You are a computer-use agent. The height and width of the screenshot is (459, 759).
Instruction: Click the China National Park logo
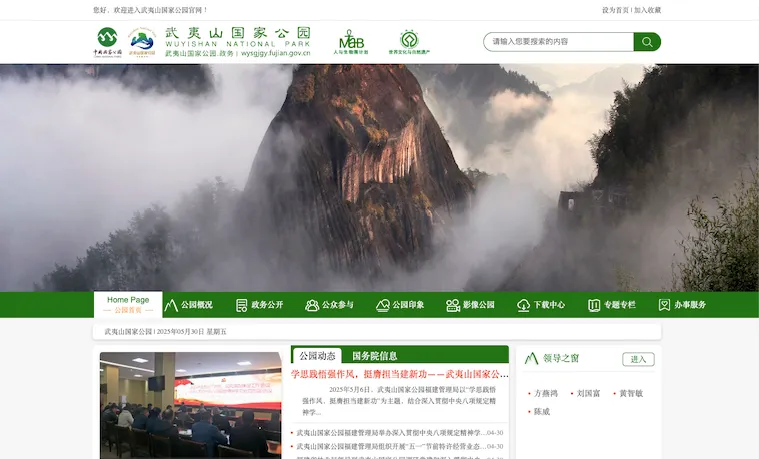(107, 42)
